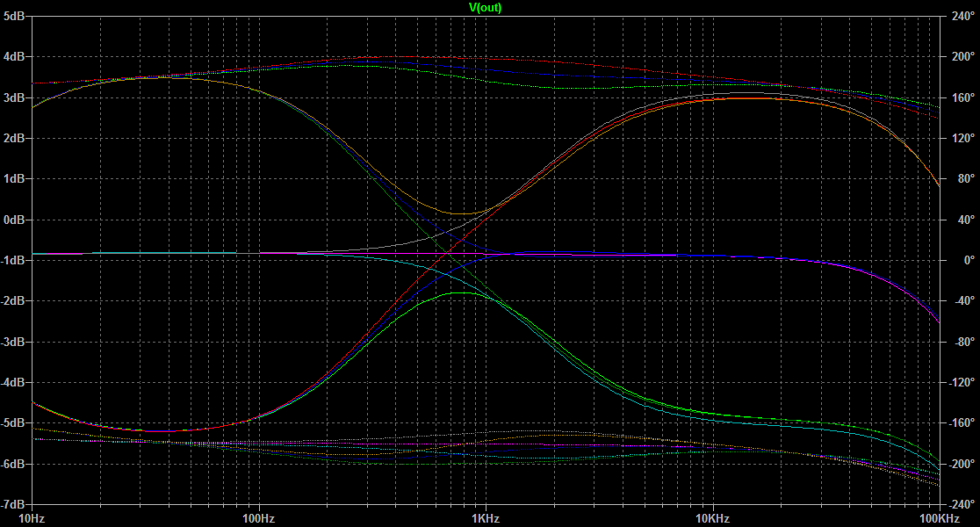This screenshot has height=527, width=980.
Task: Click the 2dB left axis label
Action: [x=14, y=138]
